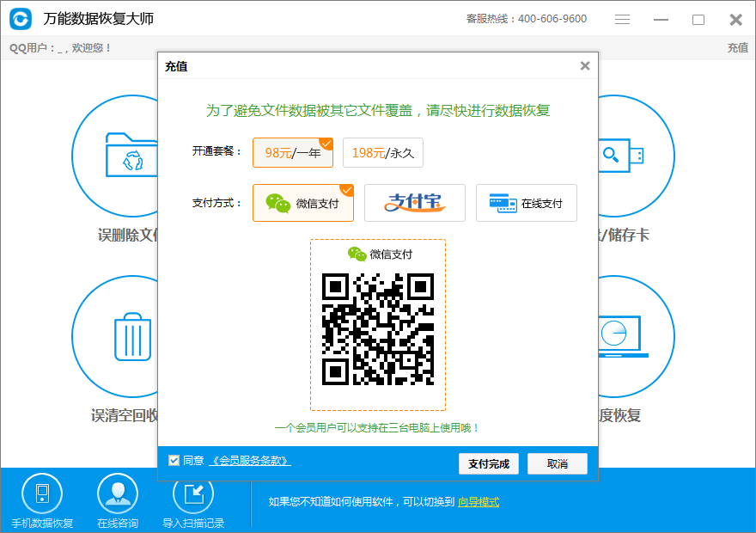Click the 一个会员用户可以支持在三台电脑上使用 note

[377, 428]
